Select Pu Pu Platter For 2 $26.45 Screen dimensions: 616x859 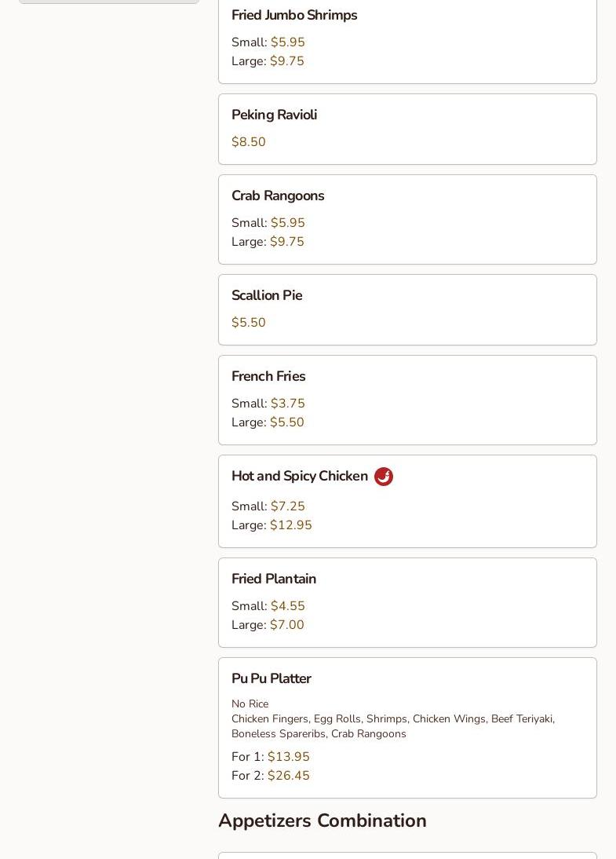coord(288,776)
